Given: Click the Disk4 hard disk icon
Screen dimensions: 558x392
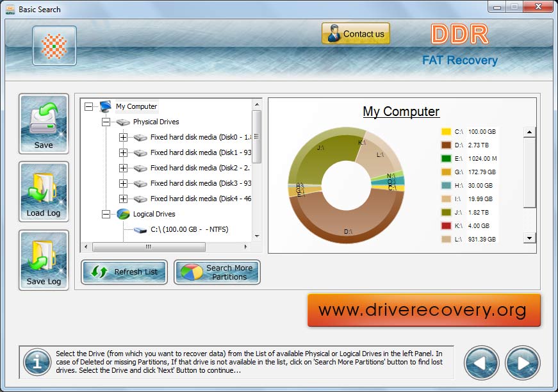Looking at the screenshot, I should 140,199.
